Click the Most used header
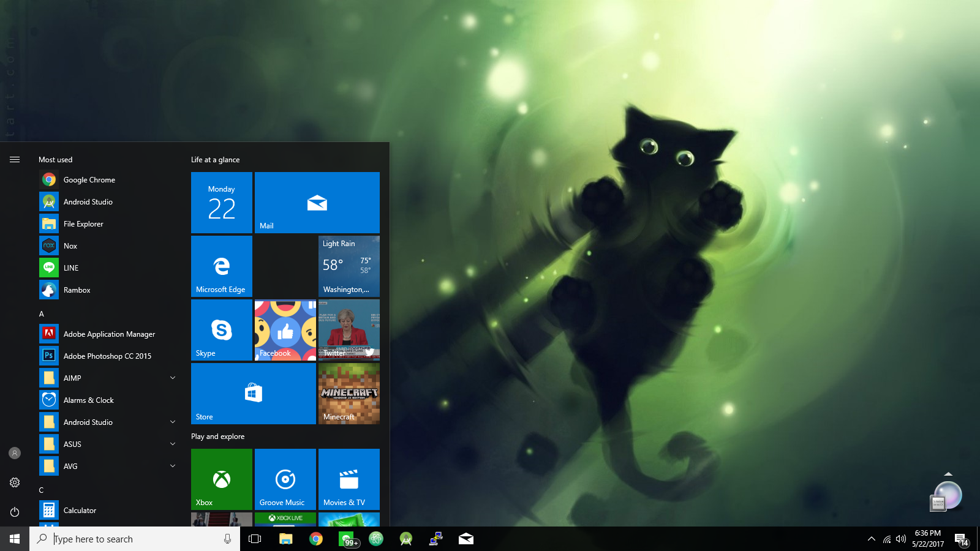 (55, 160)
